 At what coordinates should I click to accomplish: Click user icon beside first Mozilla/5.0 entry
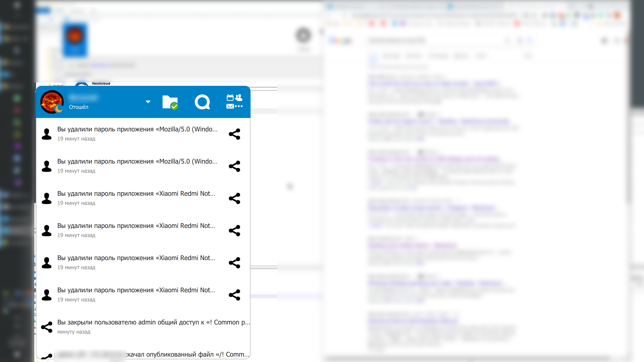(46, 134)
